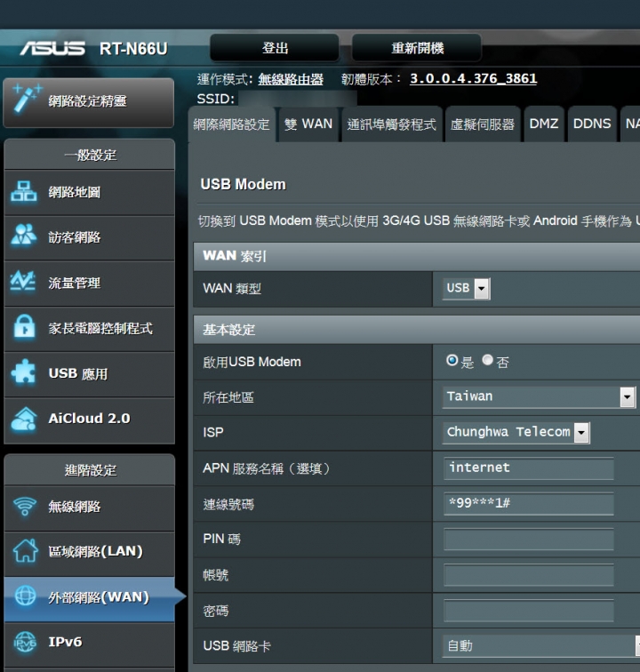
Task: Click the USB Modem page heading
Action: (x=243, y=184)
